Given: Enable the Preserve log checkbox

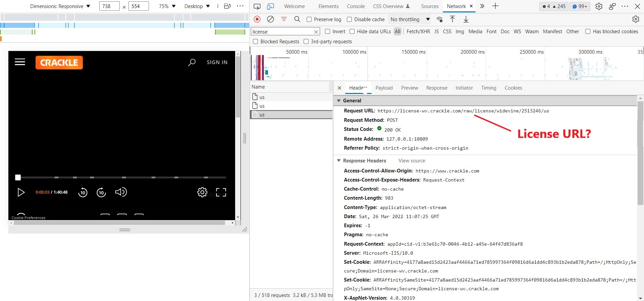Looking at the screenshot, I should [x=309, y=19].
